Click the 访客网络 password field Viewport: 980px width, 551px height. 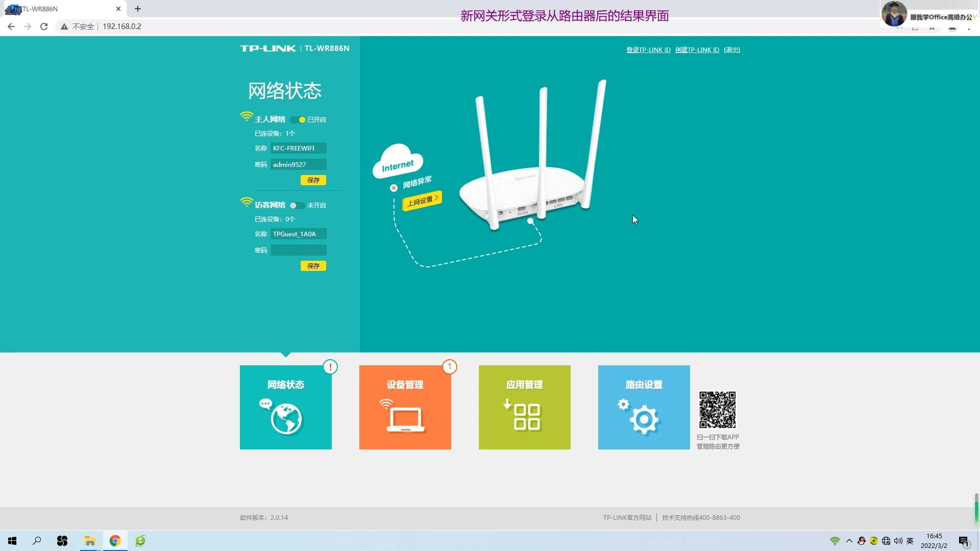(299, 250)
